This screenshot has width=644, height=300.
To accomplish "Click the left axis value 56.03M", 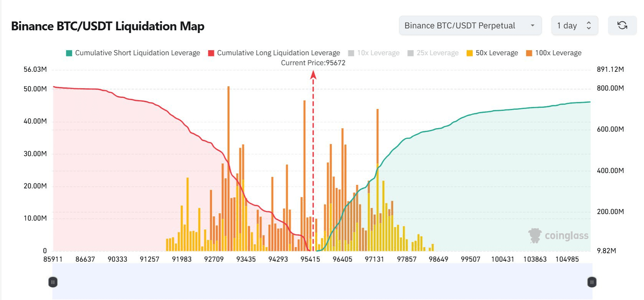I will click(x=35, y=69).
